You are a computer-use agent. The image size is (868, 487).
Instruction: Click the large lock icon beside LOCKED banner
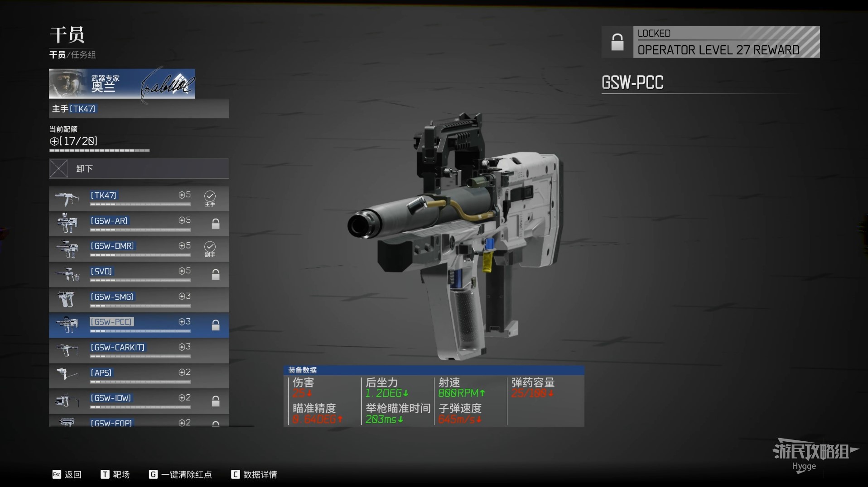pyautogui.click(x=617, y=42)
